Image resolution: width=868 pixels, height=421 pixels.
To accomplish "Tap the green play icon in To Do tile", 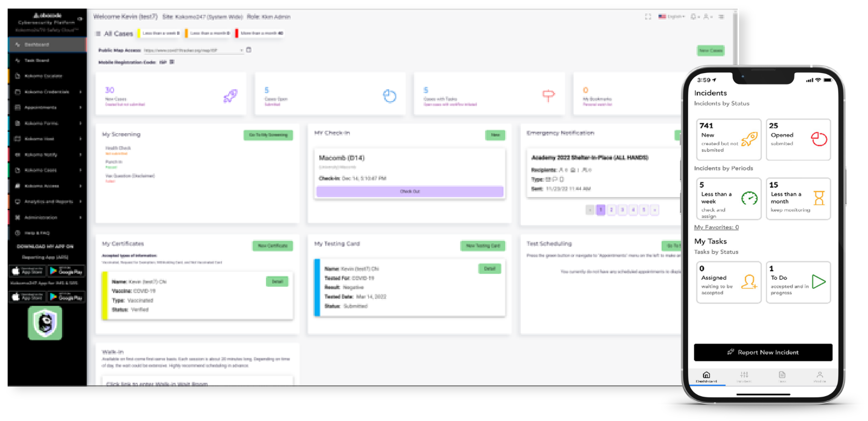I will 818,282.
